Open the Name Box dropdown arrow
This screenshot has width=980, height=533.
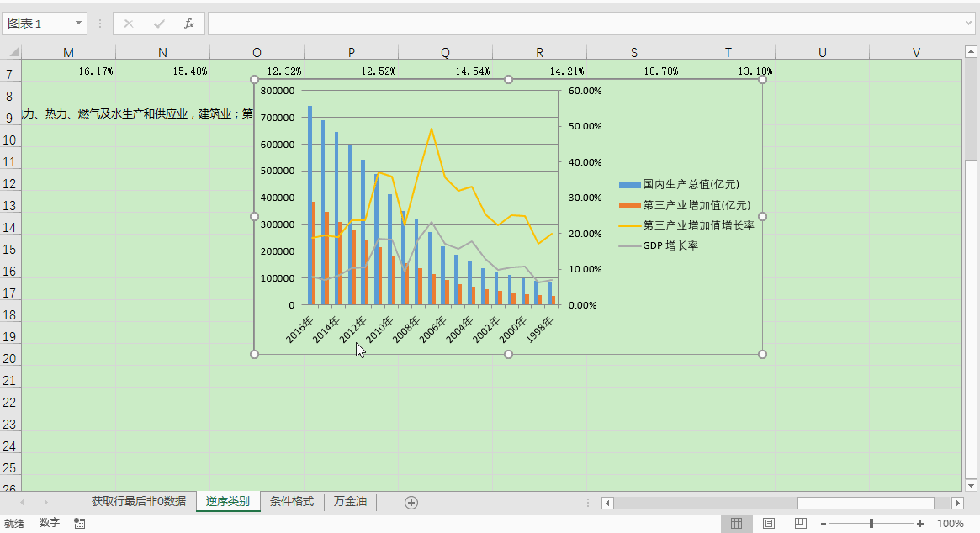(x=79, y=24)
